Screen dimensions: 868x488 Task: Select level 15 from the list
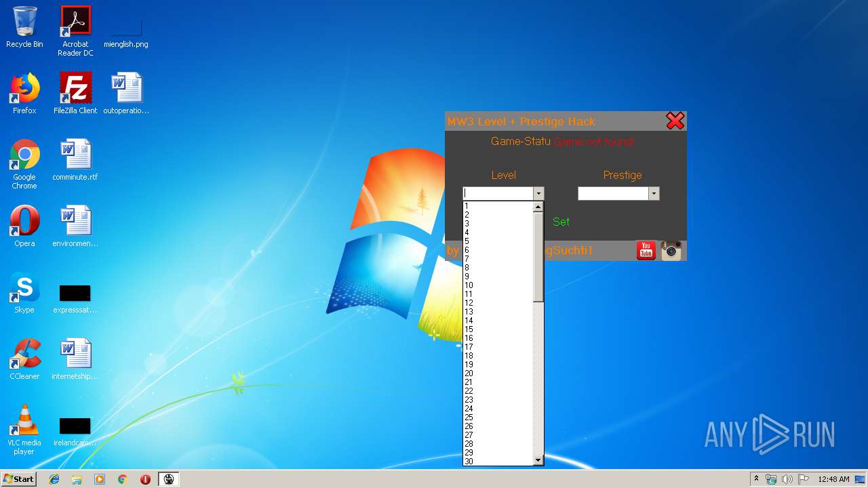point(498,329)
